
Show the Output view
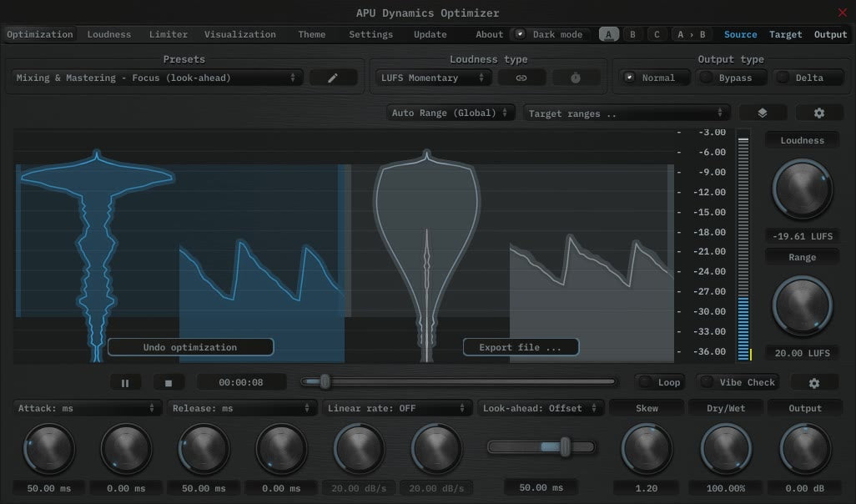830,34
